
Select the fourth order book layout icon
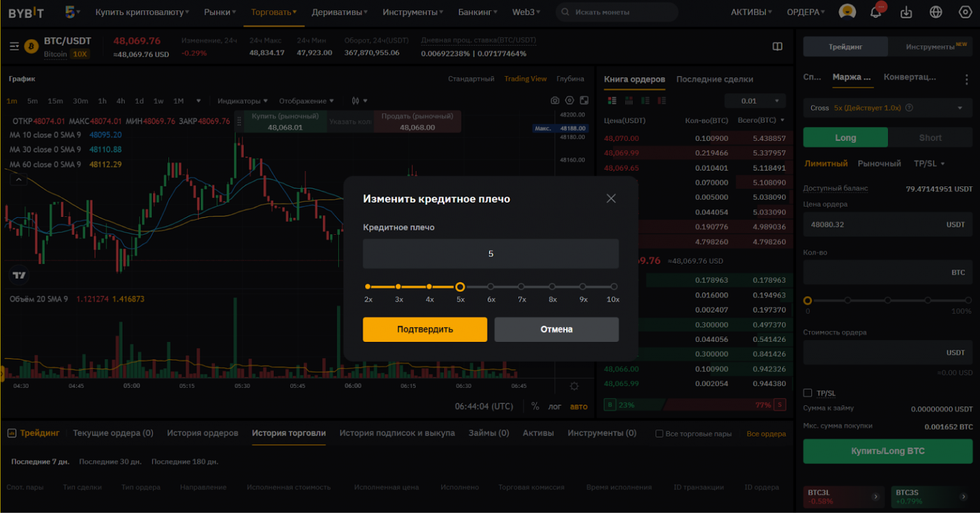coord(662,101)
